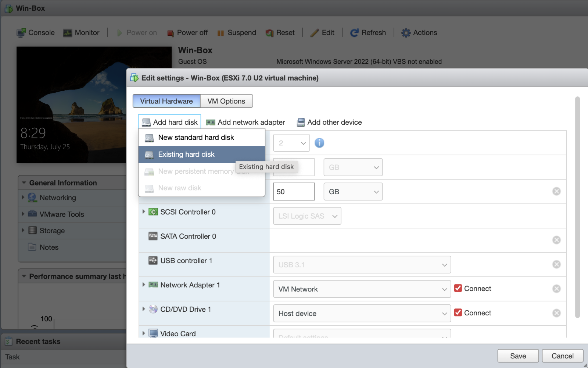Click the SCSI Controller 0 icon
588x368 pixels.
pyautogui.click(x=153, y=212)
